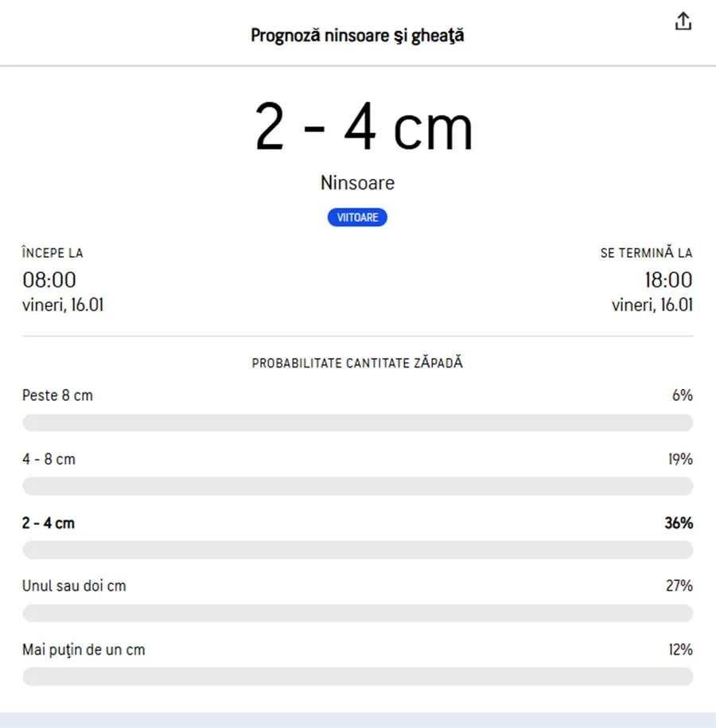Click the Probabilitate cantitate zăpadă heading
The image size is (716, 728).
click(x=357, y=364)
